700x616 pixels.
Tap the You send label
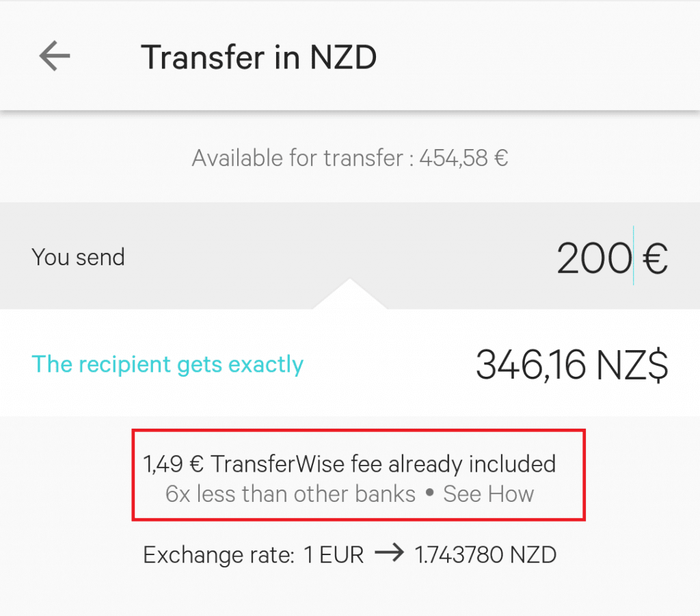pyautogui.click(x=78, y=257)
